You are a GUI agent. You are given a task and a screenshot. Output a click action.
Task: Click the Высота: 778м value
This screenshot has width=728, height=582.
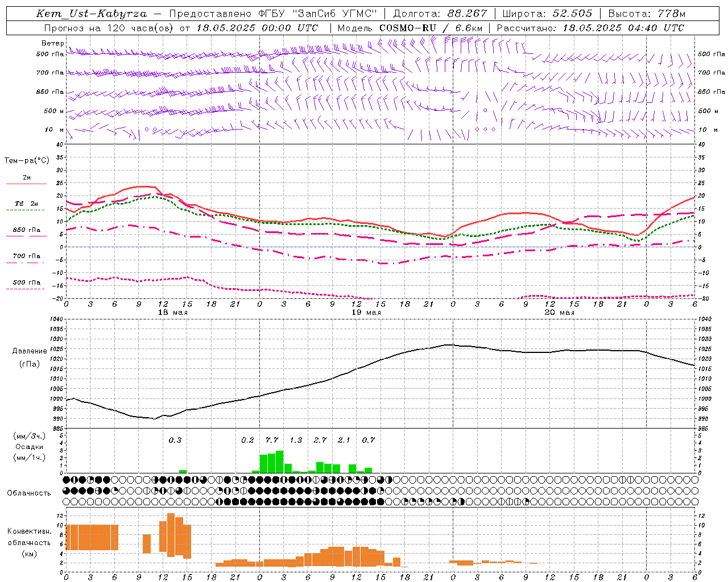tap(647, 14)
